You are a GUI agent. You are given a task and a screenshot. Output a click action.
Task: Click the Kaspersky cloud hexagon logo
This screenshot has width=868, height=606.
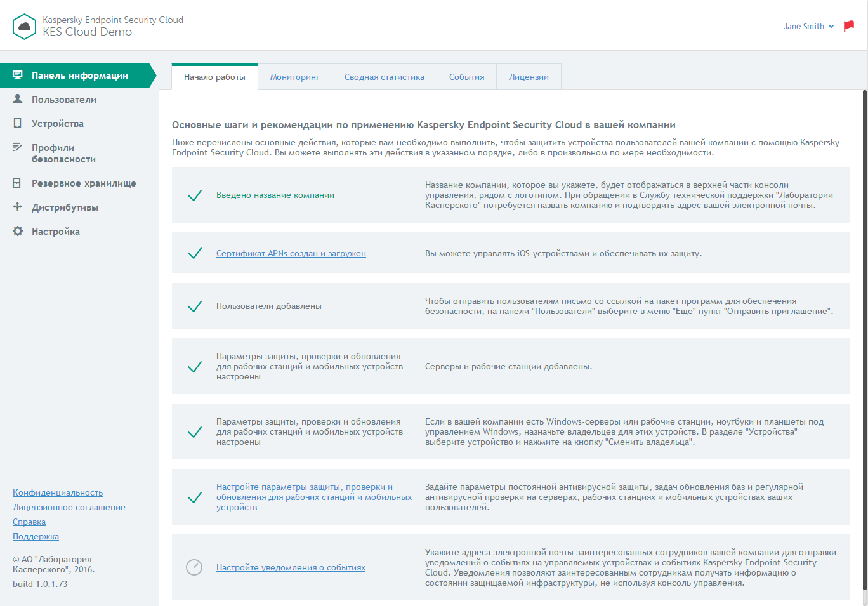(x=24, y=27)
